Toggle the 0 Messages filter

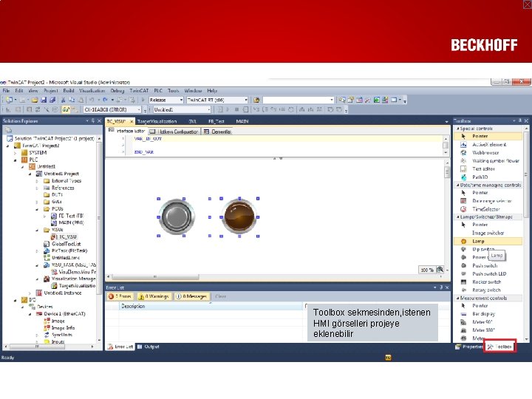[191, 296]
